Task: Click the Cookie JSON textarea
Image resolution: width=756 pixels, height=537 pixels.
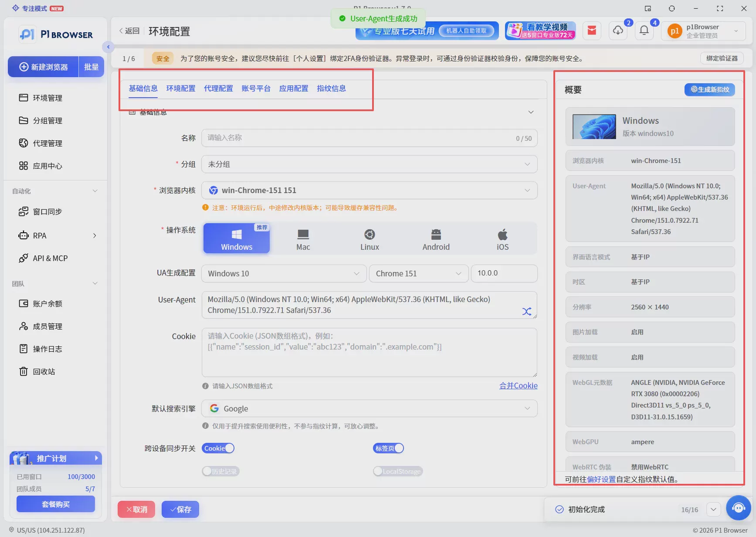Action: coord(370,352)
